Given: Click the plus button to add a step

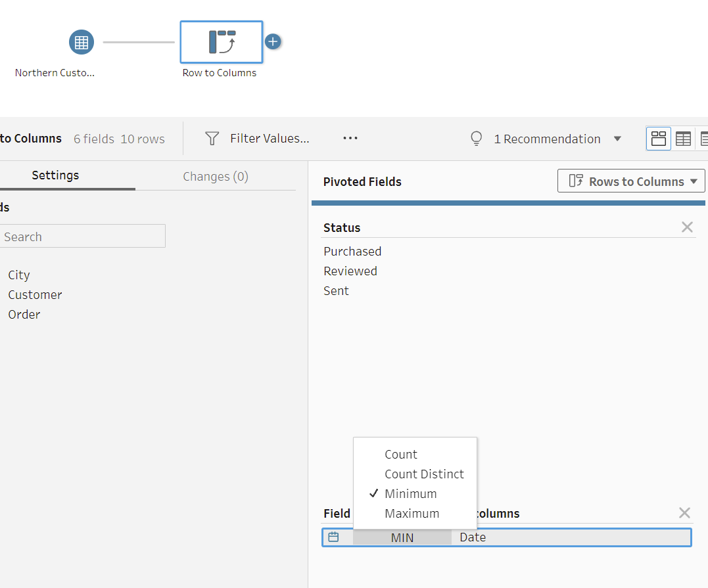Looking at the screenshot, I should [273, 40].
